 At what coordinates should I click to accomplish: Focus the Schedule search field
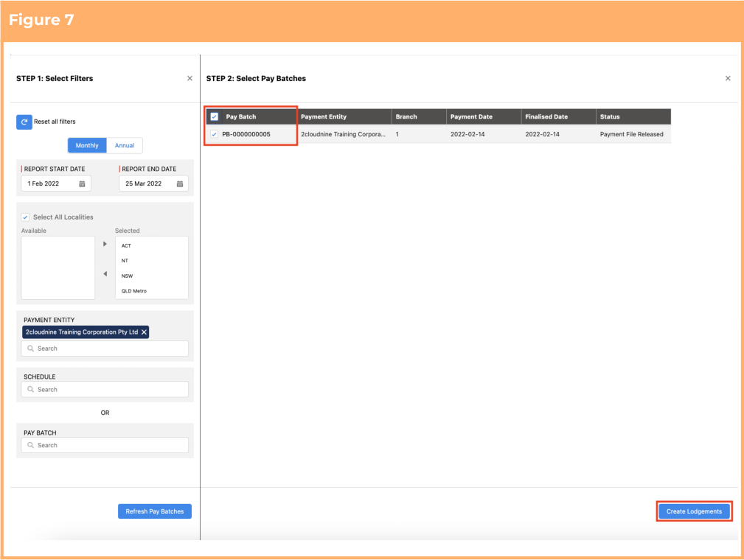click(105, 389)
